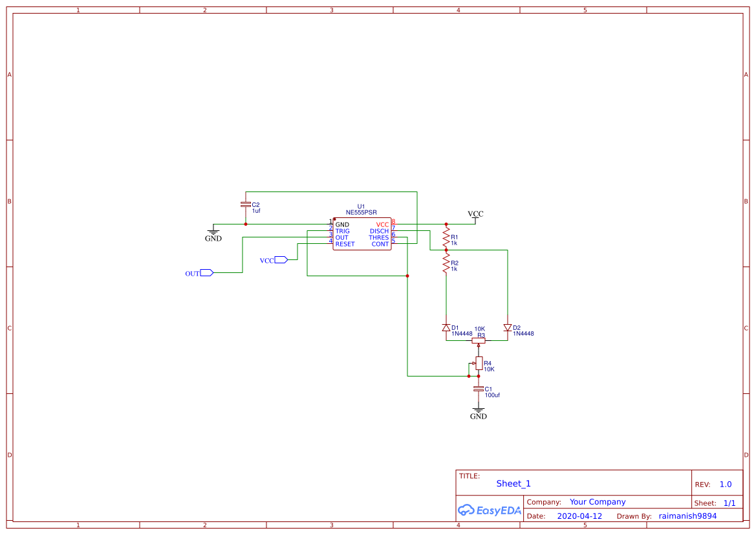
Task: Select capacitor C1 labeled 100uf
Action: click(x=479, y=388)
